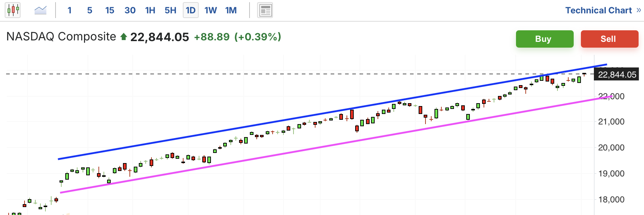The image size is (644, 215).
Task: Select the magenta lower trendline
Action: tap(336, 144)
